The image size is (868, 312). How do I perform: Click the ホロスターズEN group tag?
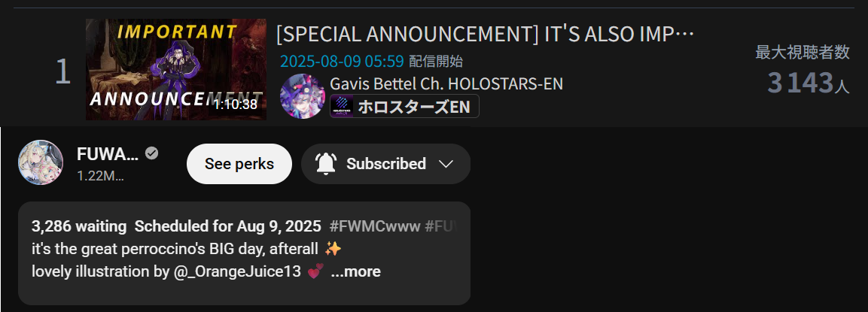coord(405,106)
